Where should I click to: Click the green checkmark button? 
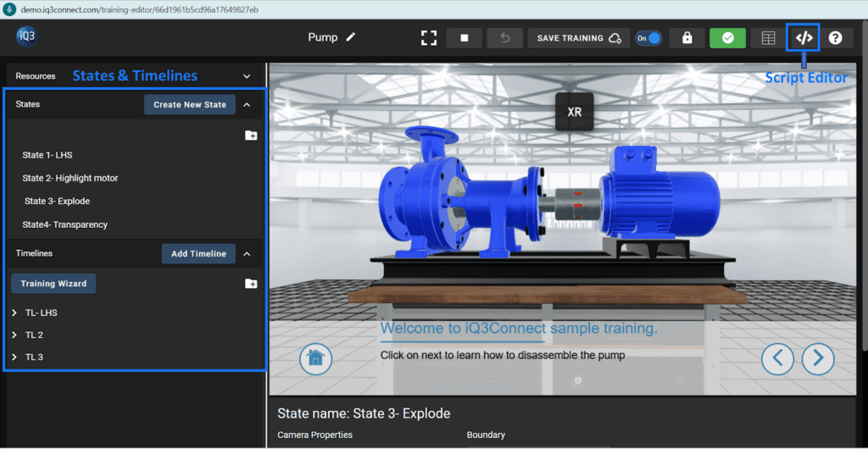pos(727,38)
